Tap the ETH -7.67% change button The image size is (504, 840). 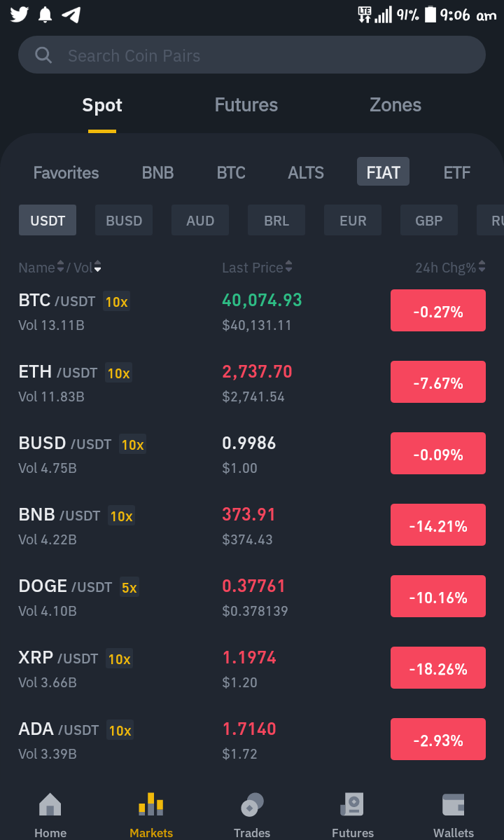[438, 382]
